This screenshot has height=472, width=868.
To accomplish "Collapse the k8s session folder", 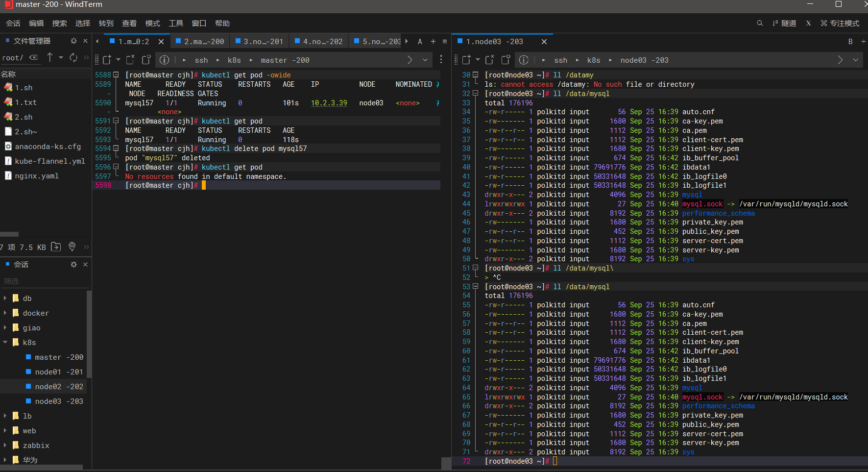I will point(5,342).
